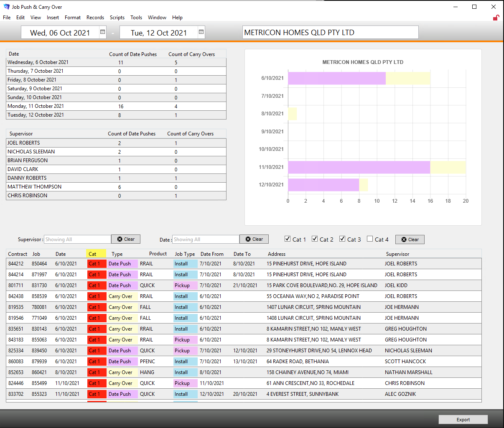
Task: Sort by the yellow Cat column header
Action: pyautogui.click(x=96, y=254)
